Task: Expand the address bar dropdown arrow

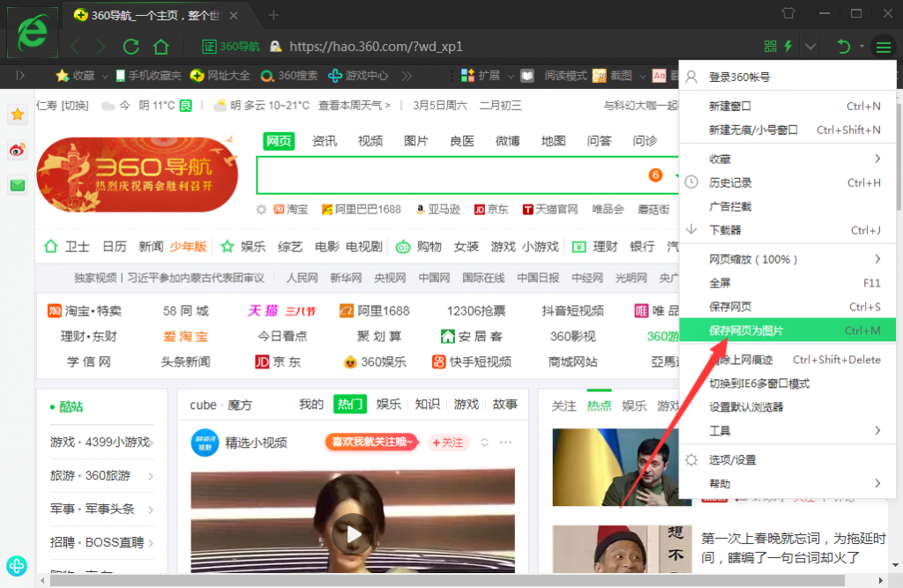Action: click(810, 46)
